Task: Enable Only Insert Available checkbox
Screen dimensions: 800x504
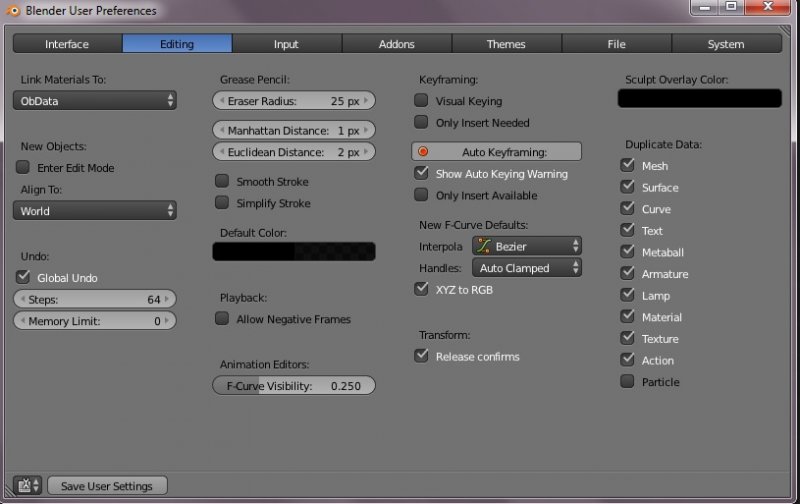Action: [421, 195]
